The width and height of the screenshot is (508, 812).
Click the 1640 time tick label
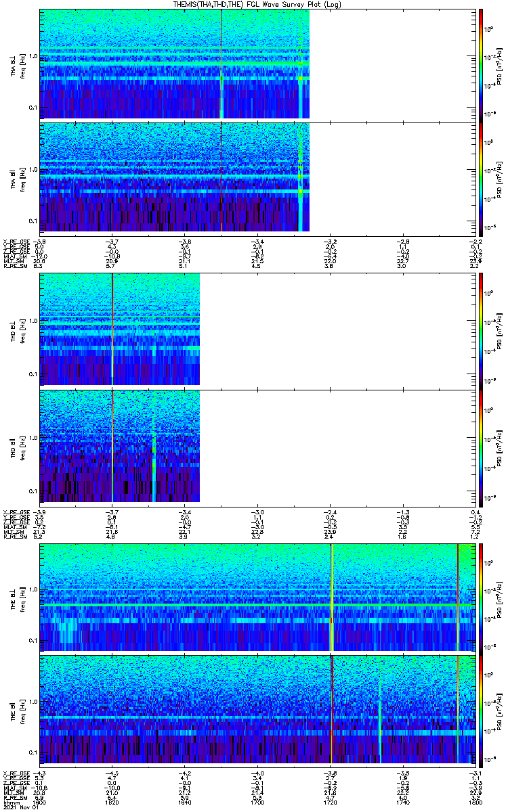(x=184, y=803)
